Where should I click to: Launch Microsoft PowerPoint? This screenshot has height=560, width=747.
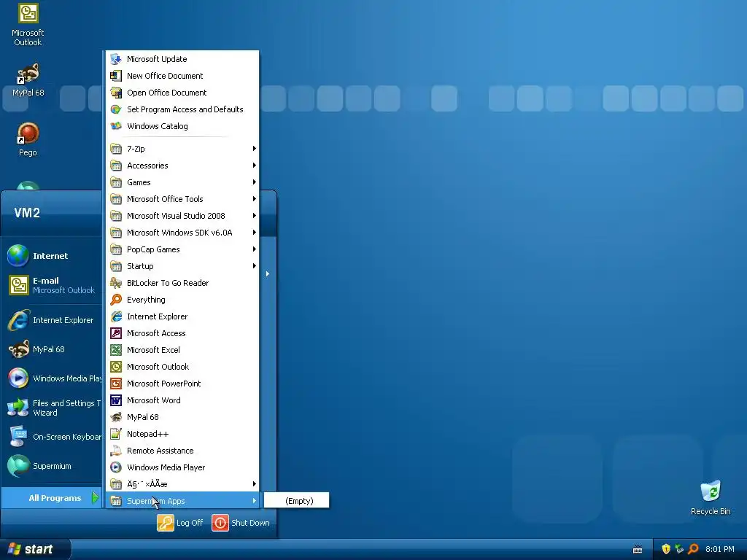point(182,384)
